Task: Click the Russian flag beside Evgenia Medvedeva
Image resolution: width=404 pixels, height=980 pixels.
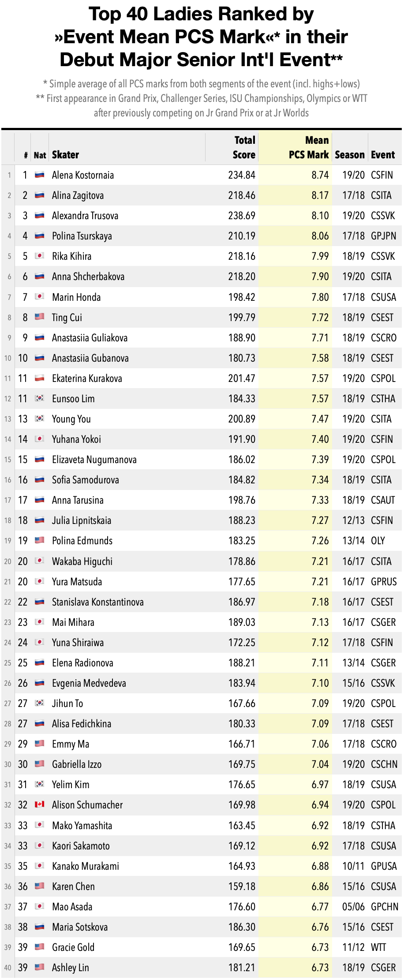Action: [40, 683]
